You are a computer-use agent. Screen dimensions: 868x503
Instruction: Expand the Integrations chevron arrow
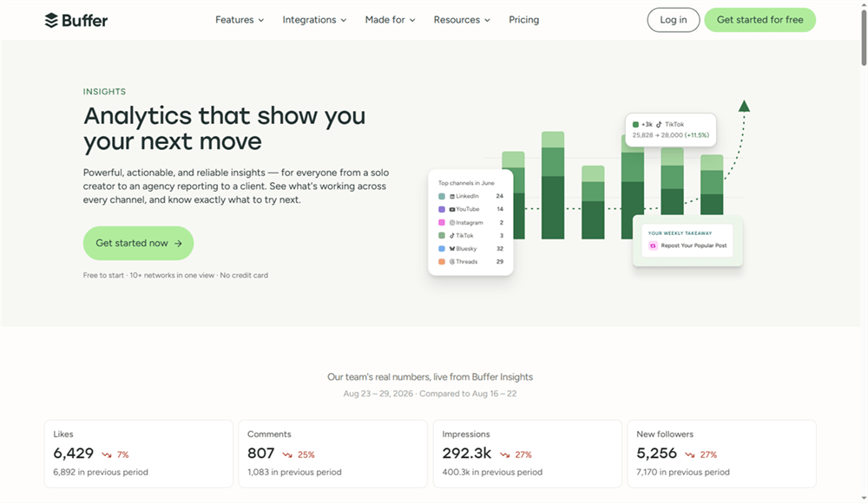click(344, 21)
